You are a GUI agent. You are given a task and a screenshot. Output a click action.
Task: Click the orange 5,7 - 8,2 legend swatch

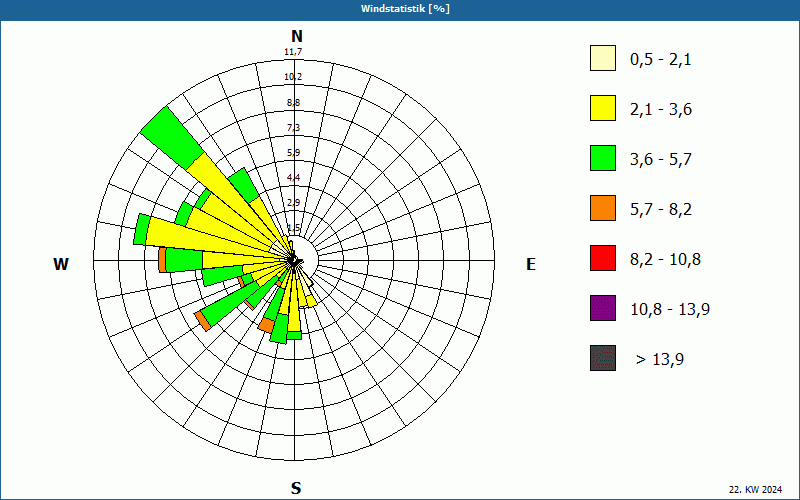tap(603, 208)
